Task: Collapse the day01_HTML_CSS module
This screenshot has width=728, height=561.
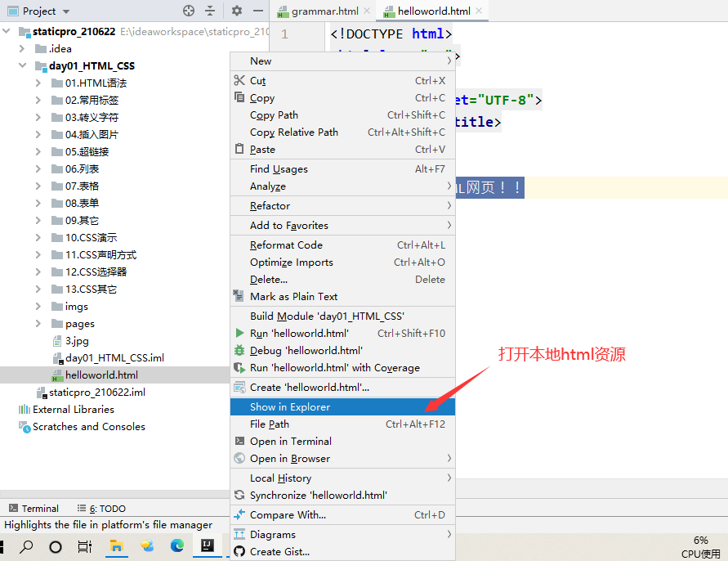Action: (x=22, y=65)
